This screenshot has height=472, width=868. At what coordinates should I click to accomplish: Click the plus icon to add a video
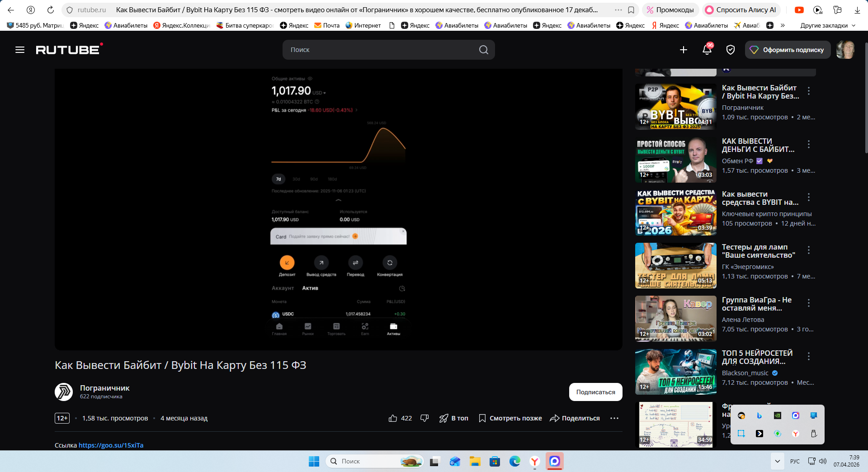(684, 50)
